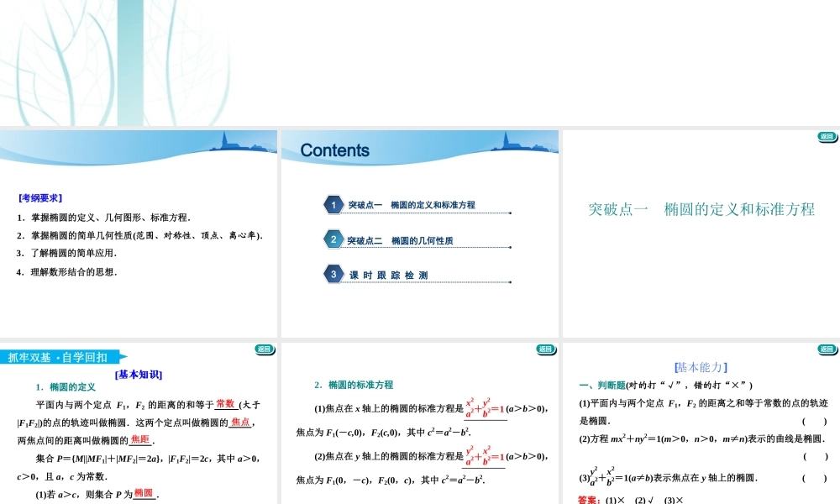Click 返回 on the 基本能力 slide
This screenshot has width=840, height=504.
click(827, 349)
